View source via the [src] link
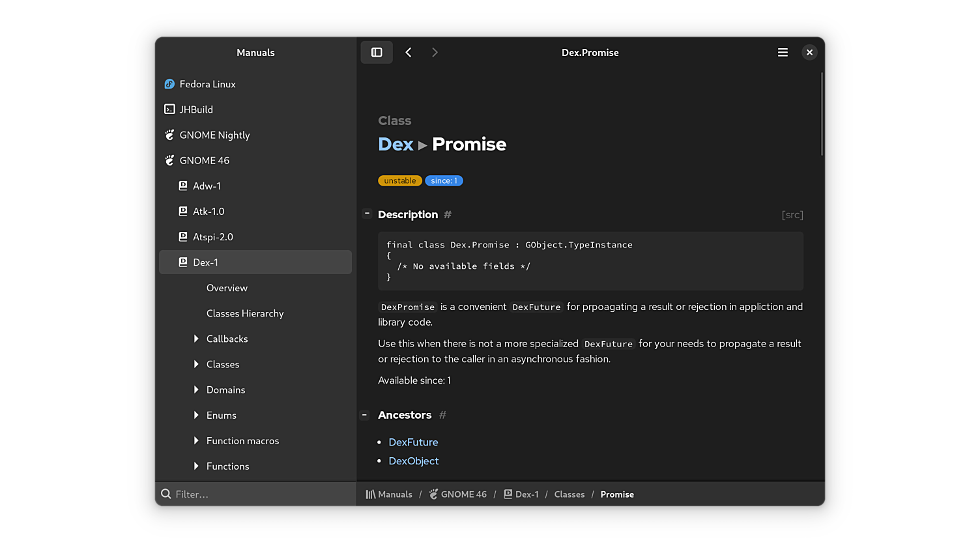The height and width of the screenshot is (551, 980). tap(792, 215)
